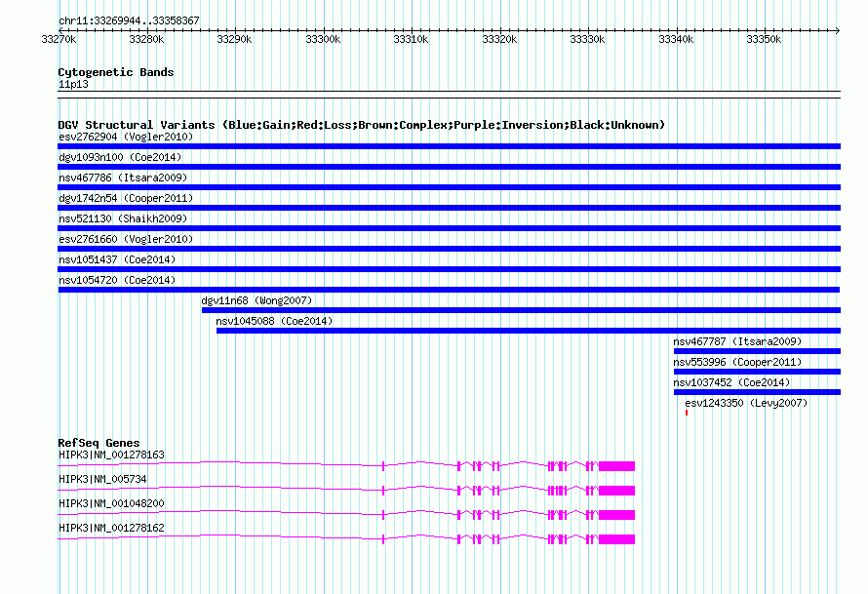Click the 33270k ruler label
The width and height of the screenshot is (868, 594).
click(59, 39)
